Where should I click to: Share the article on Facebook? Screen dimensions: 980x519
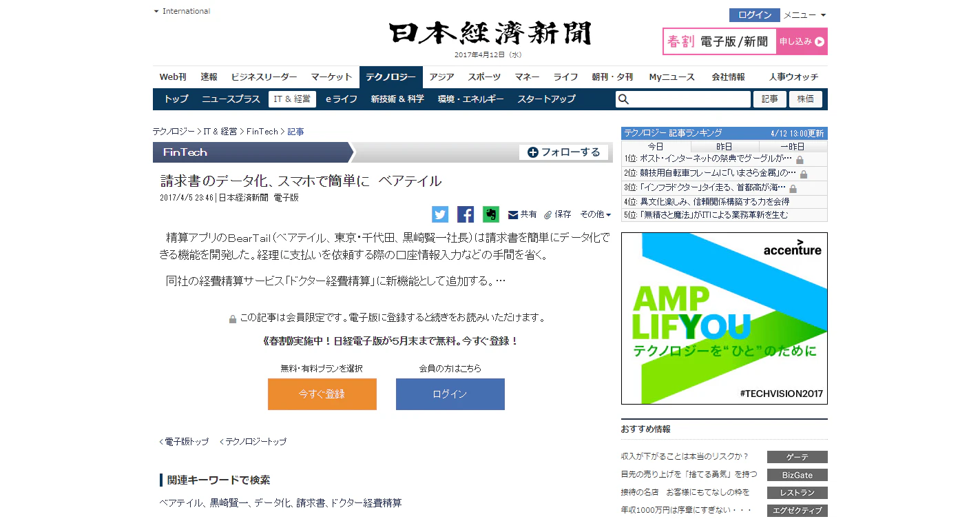click(x=466, y=214)
